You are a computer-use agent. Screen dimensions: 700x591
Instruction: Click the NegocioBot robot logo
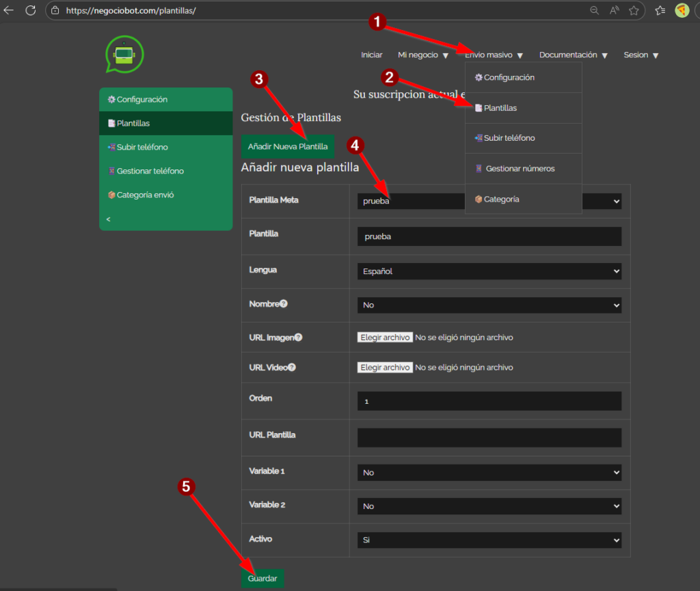click(124, 55)
